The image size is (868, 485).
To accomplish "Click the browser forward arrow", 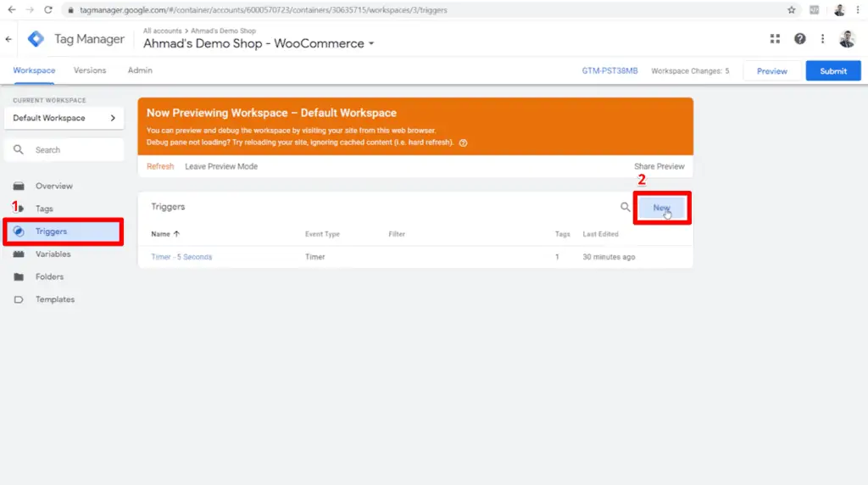I will coord(30,10).
